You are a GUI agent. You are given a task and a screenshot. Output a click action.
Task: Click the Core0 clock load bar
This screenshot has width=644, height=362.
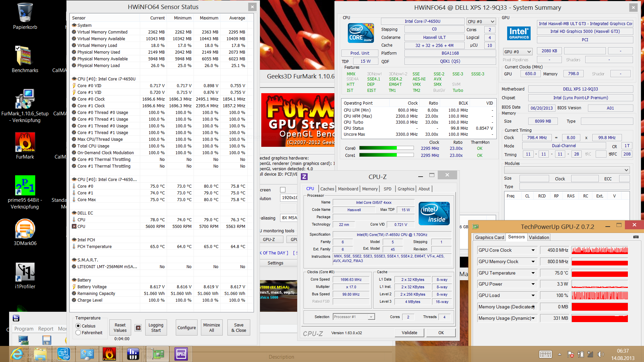pyautogui.click(x=386, y=148)
